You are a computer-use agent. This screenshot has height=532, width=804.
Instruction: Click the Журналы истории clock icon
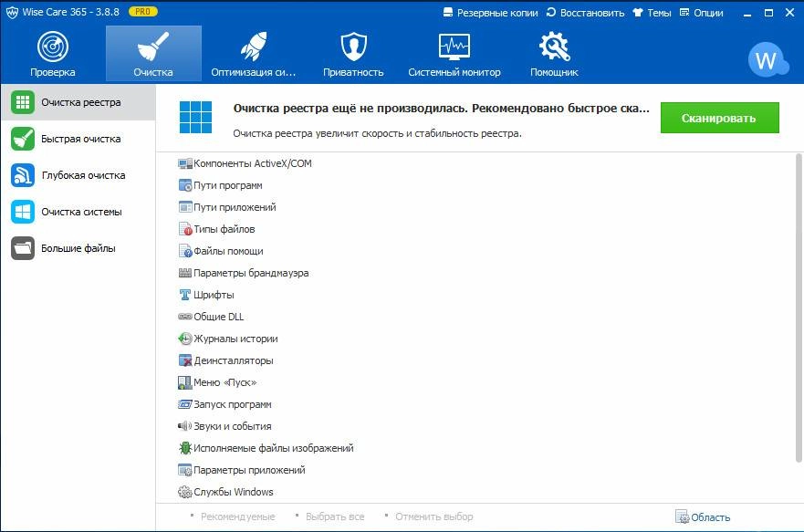pyautogui.click(x=185, y=339)
